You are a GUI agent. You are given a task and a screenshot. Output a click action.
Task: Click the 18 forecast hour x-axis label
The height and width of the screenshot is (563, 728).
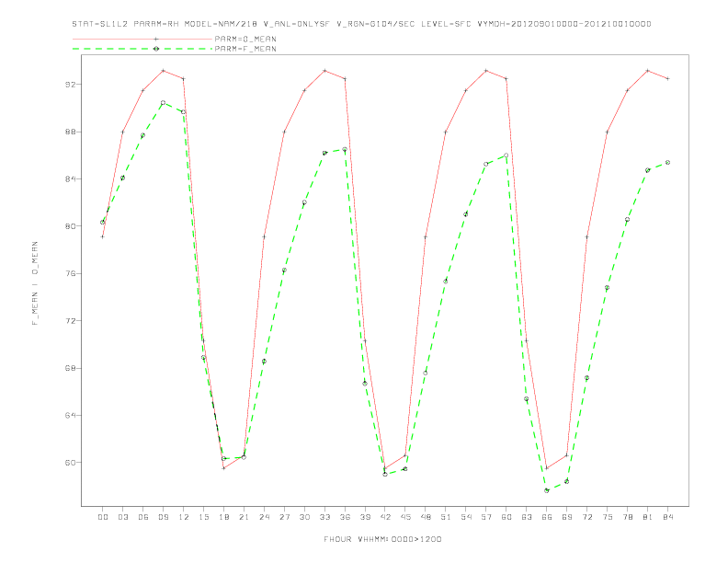(223, 517)
